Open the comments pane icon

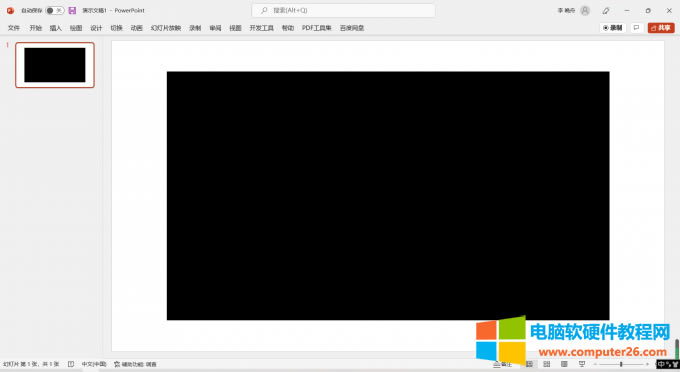coord(636,28)
